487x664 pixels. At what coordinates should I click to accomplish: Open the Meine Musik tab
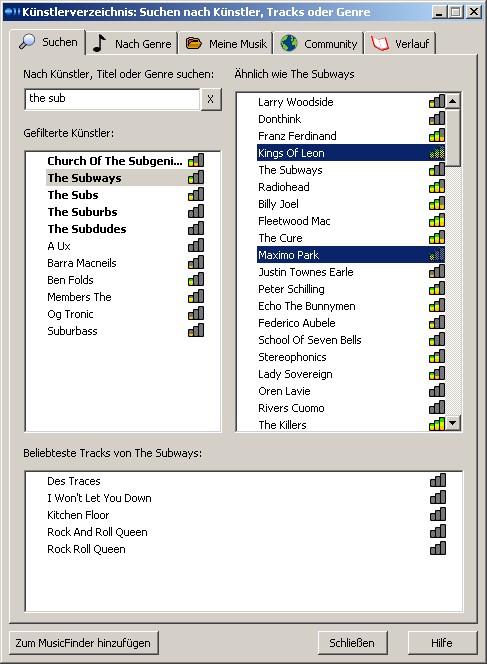pyautogui.click(x=225, y=44)
